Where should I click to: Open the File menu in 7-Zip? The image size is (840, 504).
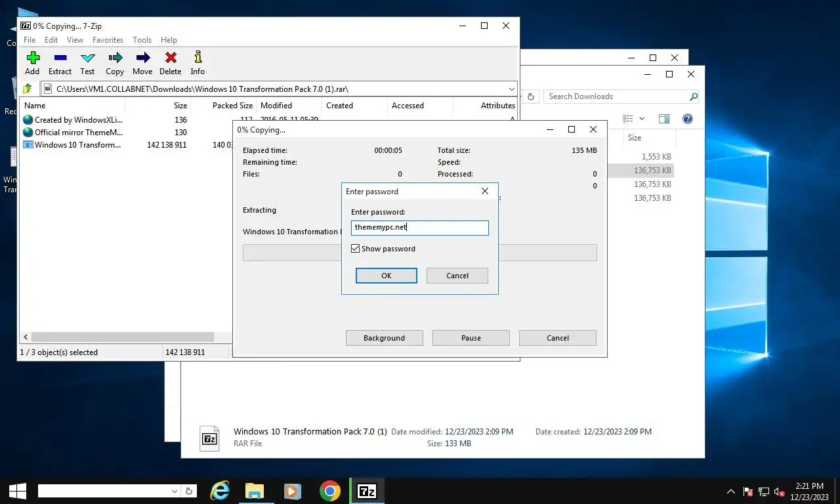[x=30, y=40]
